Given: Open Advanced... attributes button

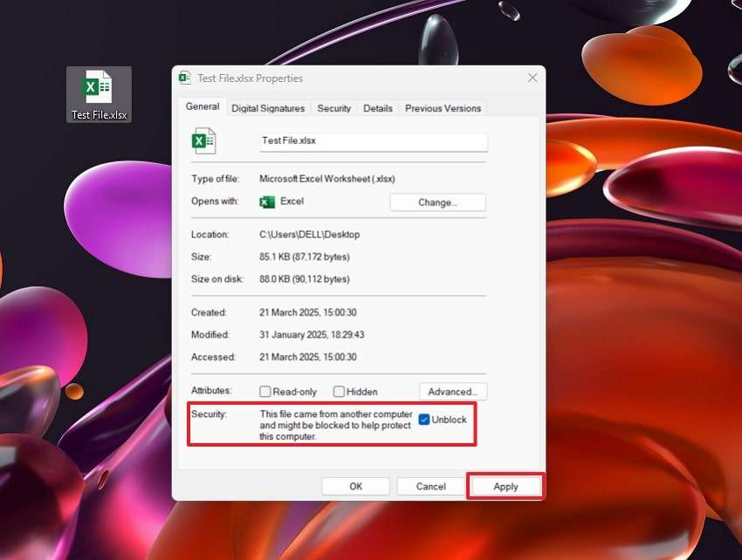Looking at the screenshot, I should pos(453,392).
